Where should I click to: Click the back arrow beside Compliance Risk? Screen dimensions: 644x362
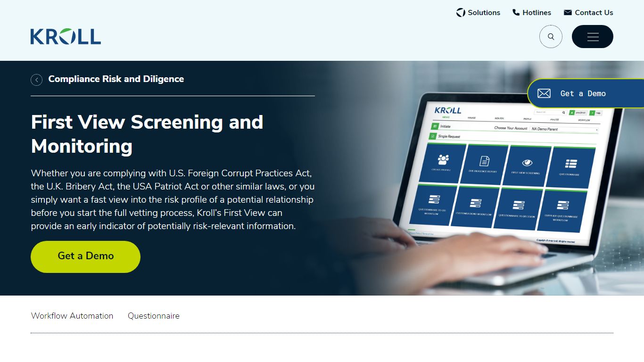[36, 80]
